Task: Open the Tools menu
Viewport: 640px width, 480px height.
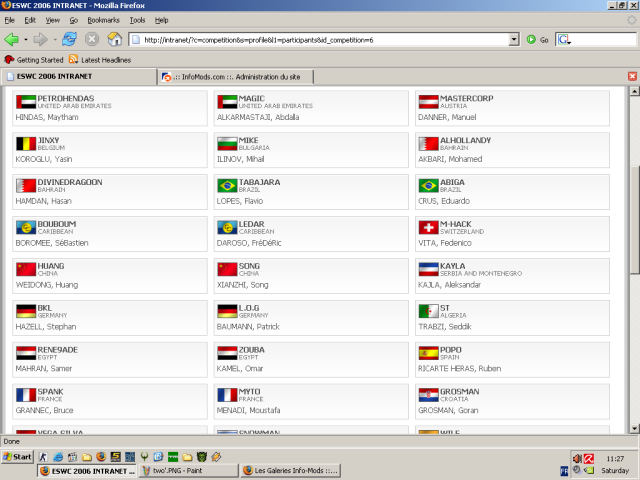Action: [x=137, y=20]
